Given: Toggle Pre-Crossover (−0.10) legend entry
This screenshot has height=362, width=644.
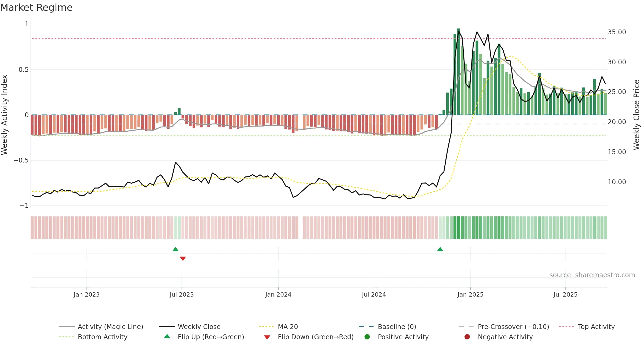Looking at the screenshot, I should tap(504, 327).
